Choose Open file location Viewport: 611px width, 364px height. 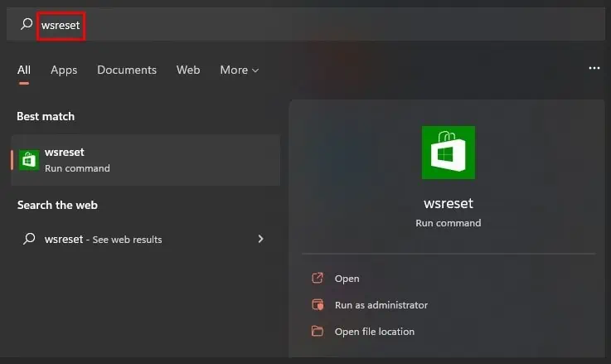coord(375,332)
